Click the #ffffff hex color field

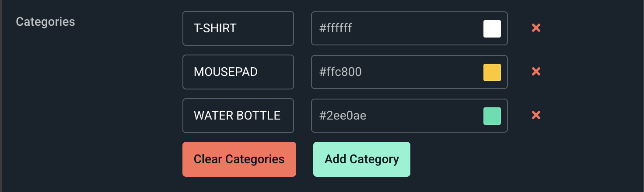[x=394, y=28]
